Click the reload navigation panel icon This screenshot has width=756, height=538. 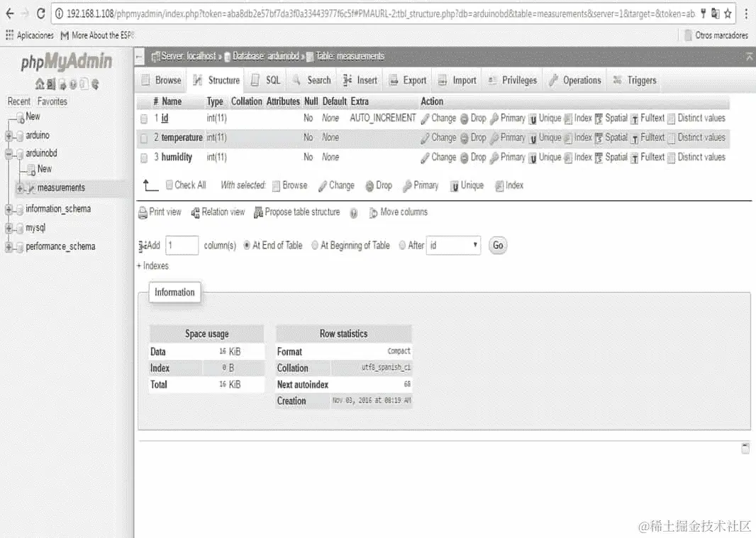[x=95, y=84]
